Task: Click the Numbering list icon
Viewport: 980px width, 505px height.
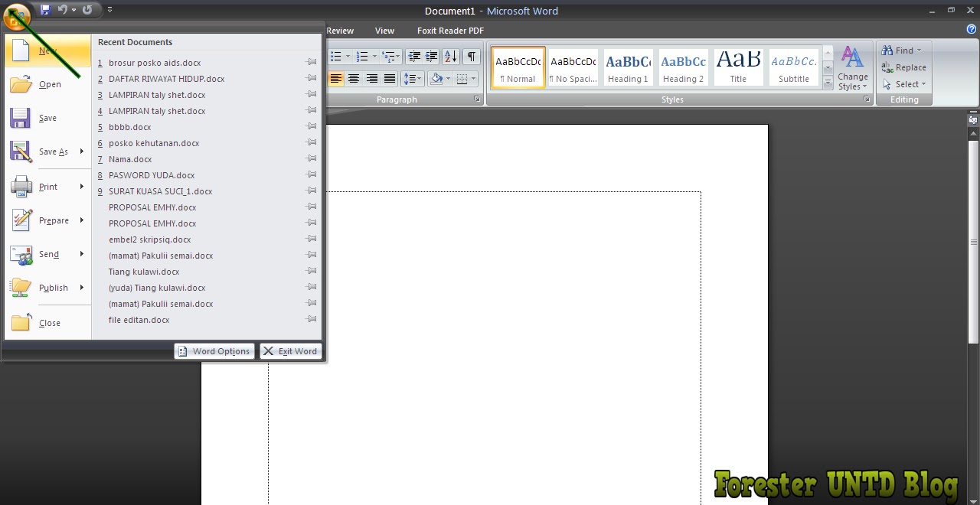Action: pos(363,57)
